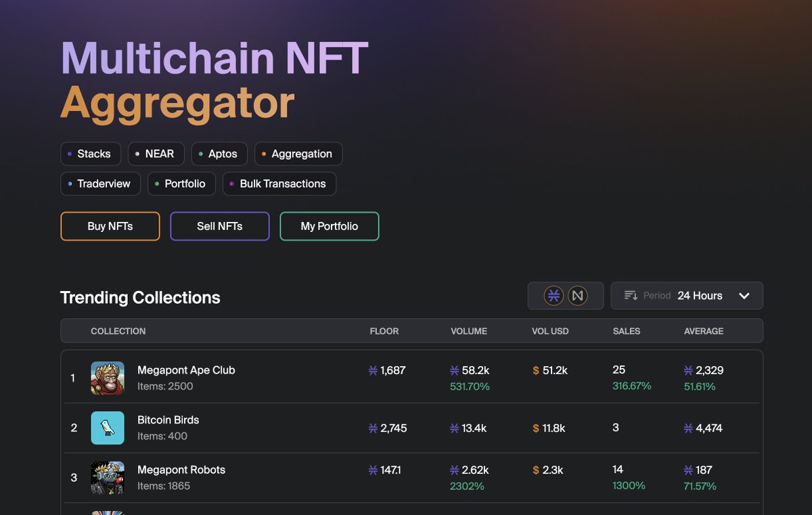Image resolution: width=812 pixels, height=515 pixels.
Task: Toggle the NEAR chain filter icon
Action: [577, 296]
